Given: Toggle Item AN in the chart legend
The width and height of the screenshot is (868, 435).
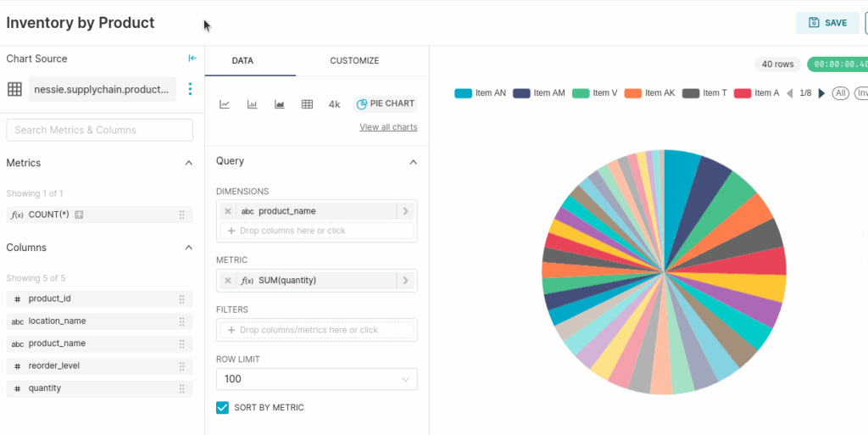Looking at the screenshot, I should point(481,93).
